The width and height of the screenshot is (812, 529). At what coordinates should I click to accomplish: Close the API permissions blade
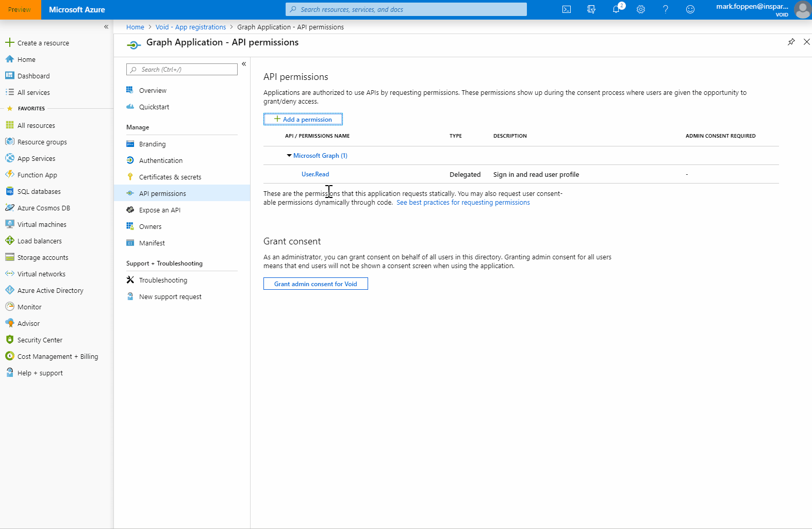[807, 42]
